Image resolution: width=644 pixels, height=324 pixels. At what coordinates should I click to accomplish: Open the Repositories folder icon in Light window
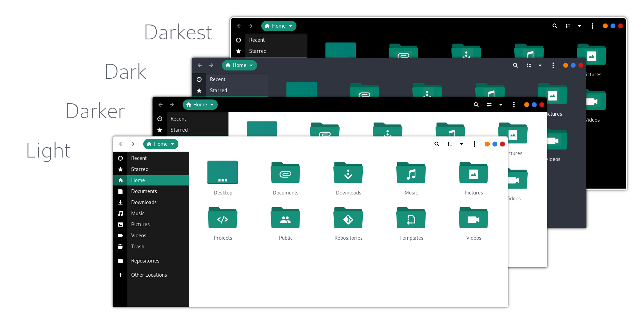click(348, 218)
